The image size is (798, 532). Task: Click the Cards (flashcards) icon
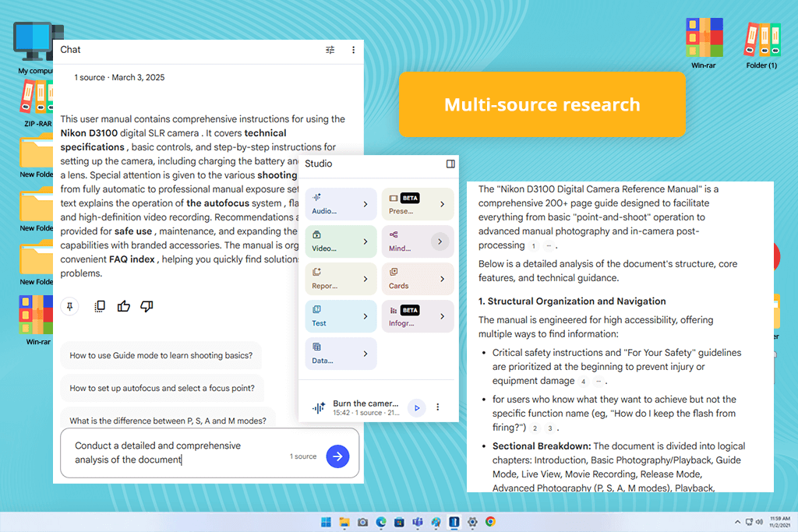click(394, 272)
